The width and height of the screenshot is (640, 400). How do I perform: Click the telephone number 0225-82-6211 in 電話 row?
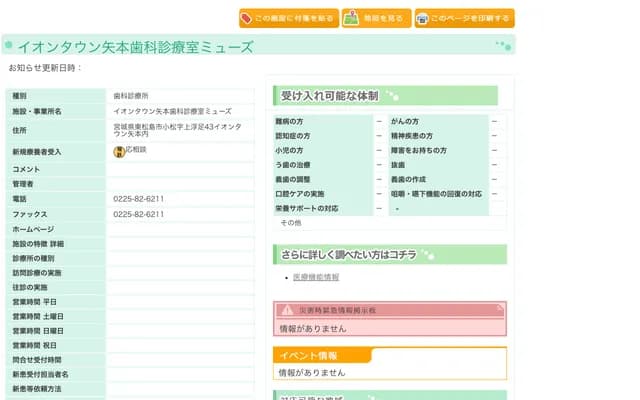pyautogui.click(x=139, y=199)
